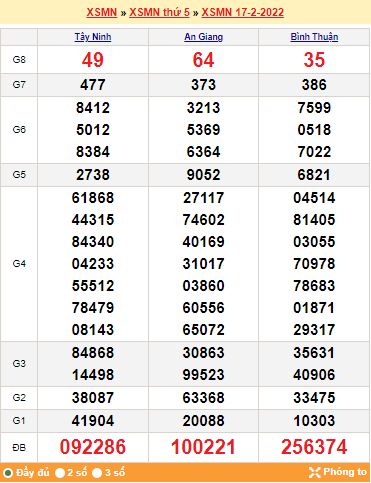Screen dimensions: 371x483
Task: Click An Giang special prize 100221
Action: pos(203,447)
